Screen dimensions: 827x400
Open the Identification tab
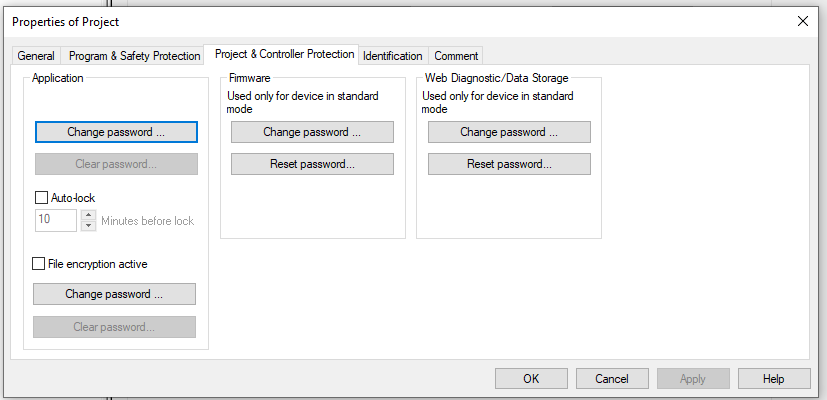393,56
